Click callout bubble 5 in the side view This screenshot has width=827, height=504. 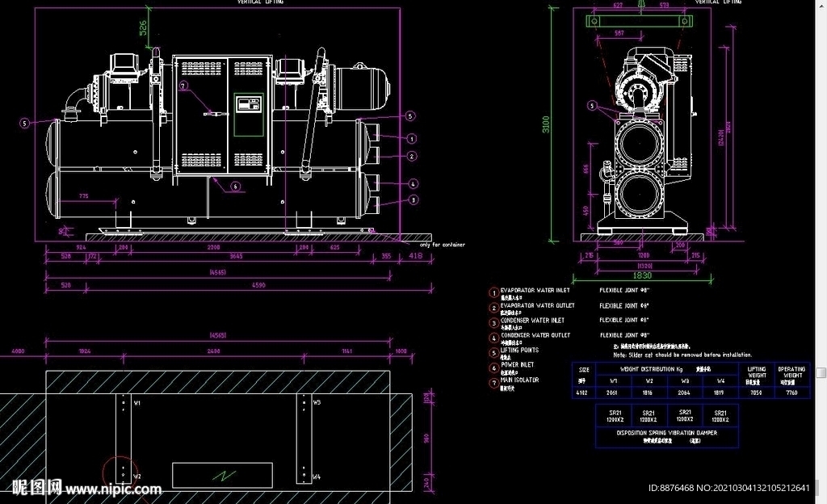pos(592,106)
